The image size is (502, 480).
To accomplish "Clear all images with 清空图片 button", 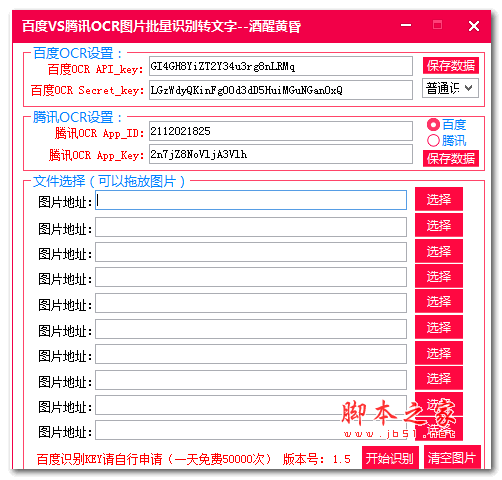I will 452,458.
